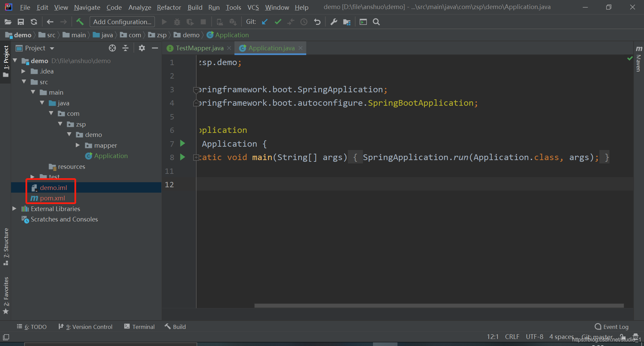Screen dimensions: 644x346
Task: Click the inspection green checkmark in editor
Action: pos(630,58)
